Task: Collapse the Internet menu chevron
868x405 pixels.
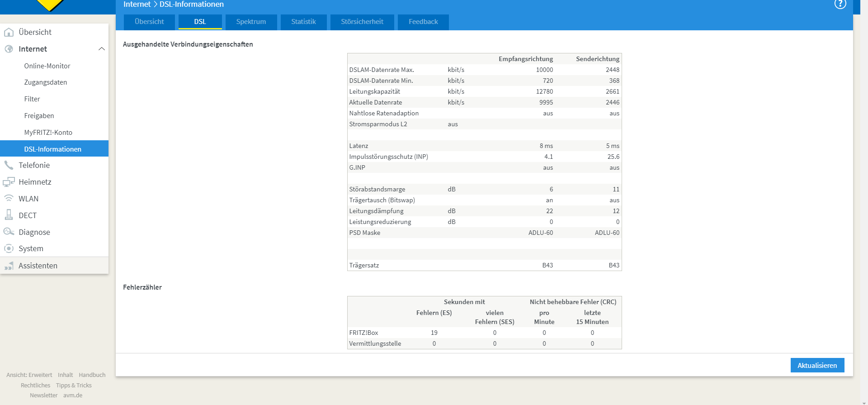Action: 102,49
